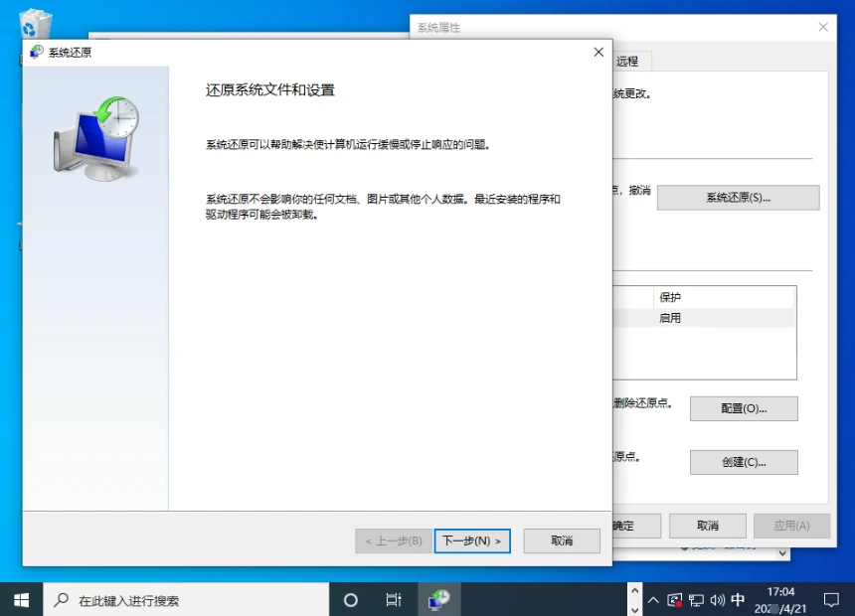
Task: Click Apply (应用(A)) in System Properties
Action: (x=791, y=526)
